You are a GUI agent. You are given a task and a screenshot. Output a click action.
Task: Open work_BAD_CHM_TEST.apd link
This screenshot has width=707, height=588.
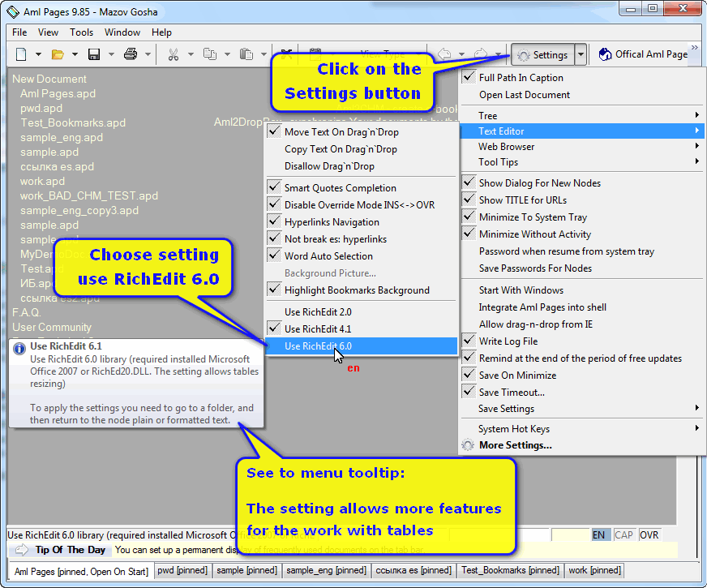[89, 195]
